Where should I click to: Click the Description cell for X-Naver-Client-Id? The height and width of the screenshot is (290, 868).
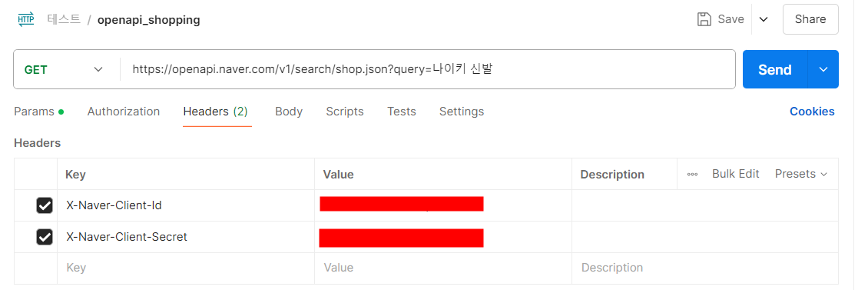pyautogui.click(x=704, y=205)
